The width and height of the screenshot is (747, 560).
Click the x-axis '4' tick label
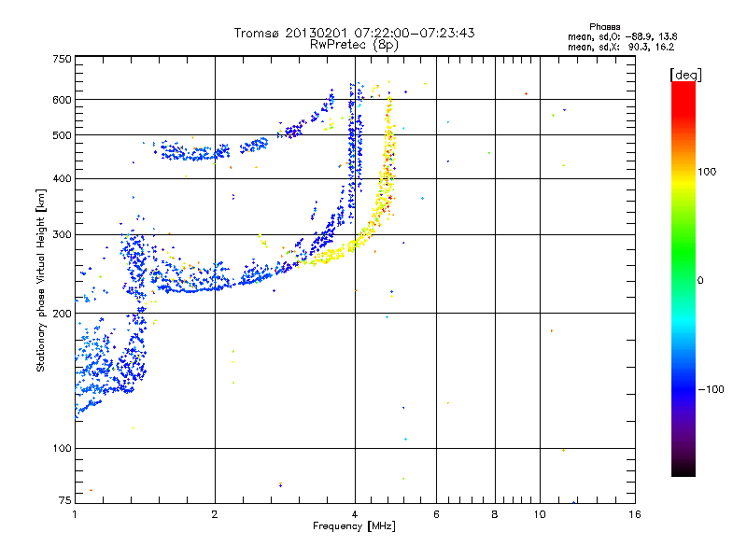pyautogui.click(x=355, y=514)
